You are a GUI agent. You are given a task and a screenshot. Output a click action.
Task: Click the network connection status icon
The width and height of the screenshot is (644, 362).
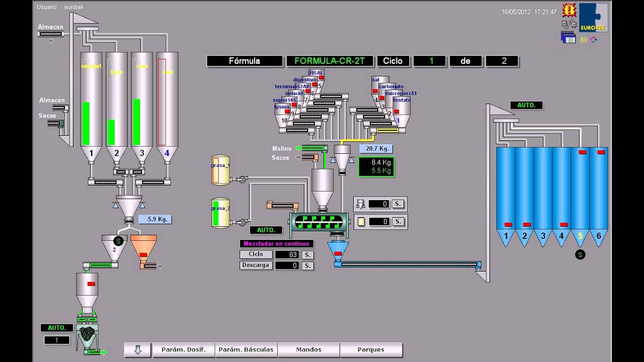click(569, 24)
